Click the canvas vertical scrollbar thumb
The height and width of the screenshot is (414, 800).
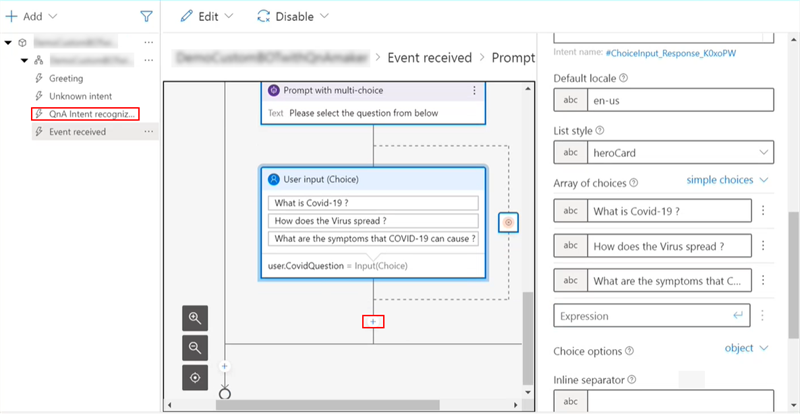pos(528,338)
